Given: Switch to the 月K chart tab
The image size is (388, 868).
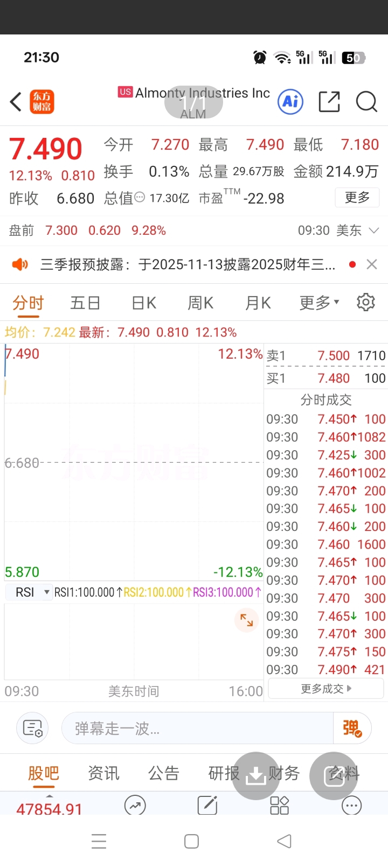Looking at the screenshot, I should [258, 303].
